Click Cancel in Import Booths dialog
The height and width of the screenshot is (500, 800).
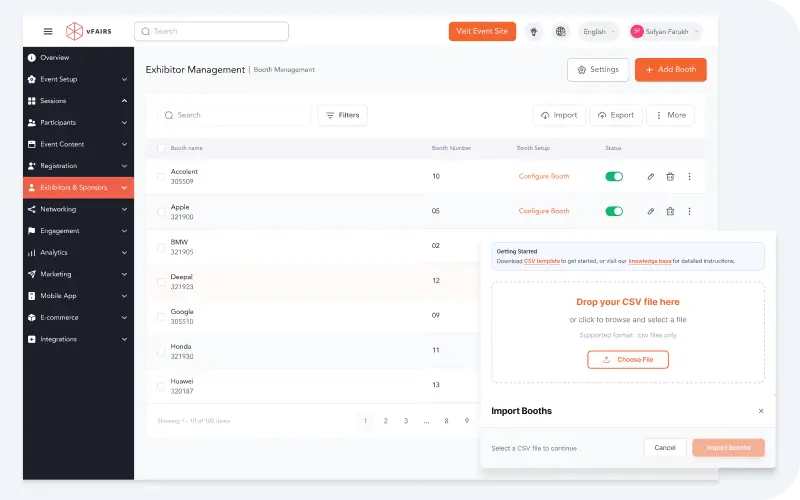(x=665, y=448)
